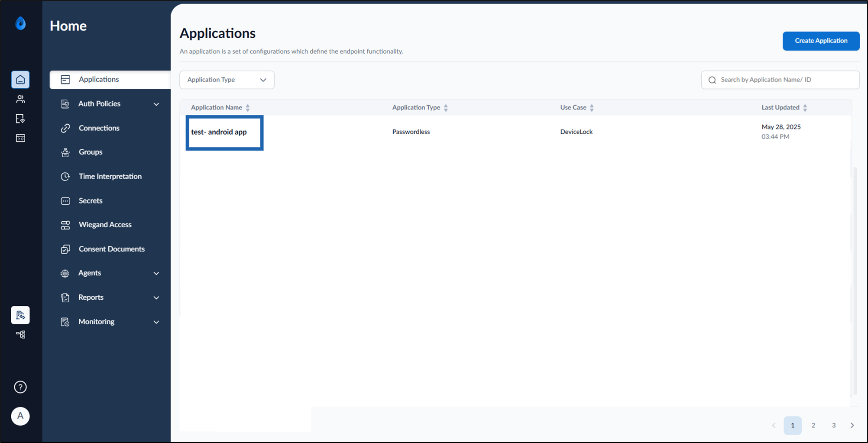
Task: Open Time Interpretation in the sidebar
Action: [x=110, y=176]
